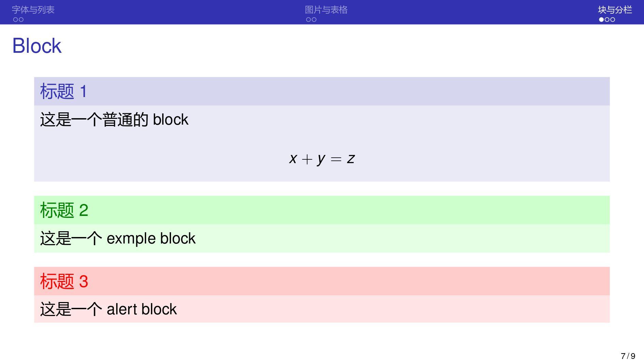Screen dimensions: 644x362
Task: Go to the 块与分栏 section
Action: click(x=615, y=10)
